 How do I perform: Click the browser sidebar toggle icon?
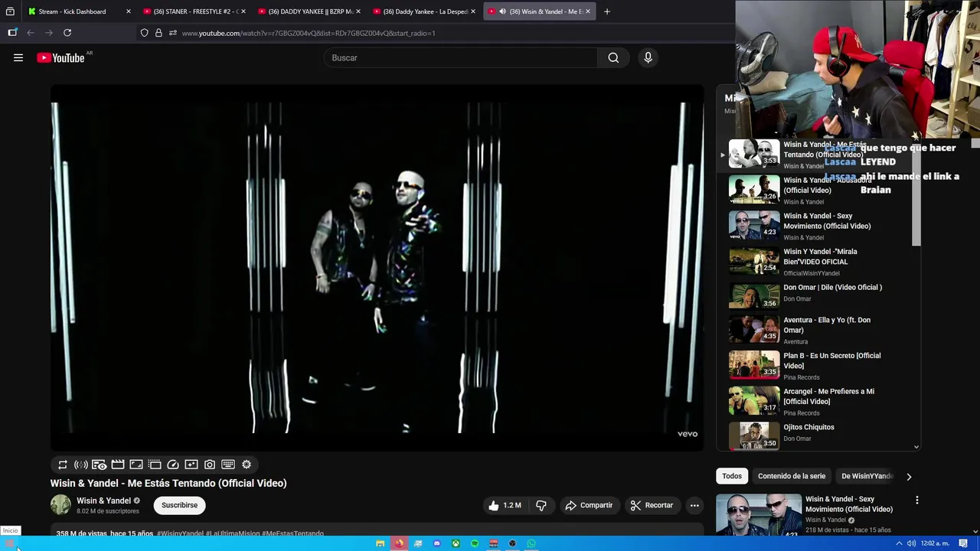12,33
